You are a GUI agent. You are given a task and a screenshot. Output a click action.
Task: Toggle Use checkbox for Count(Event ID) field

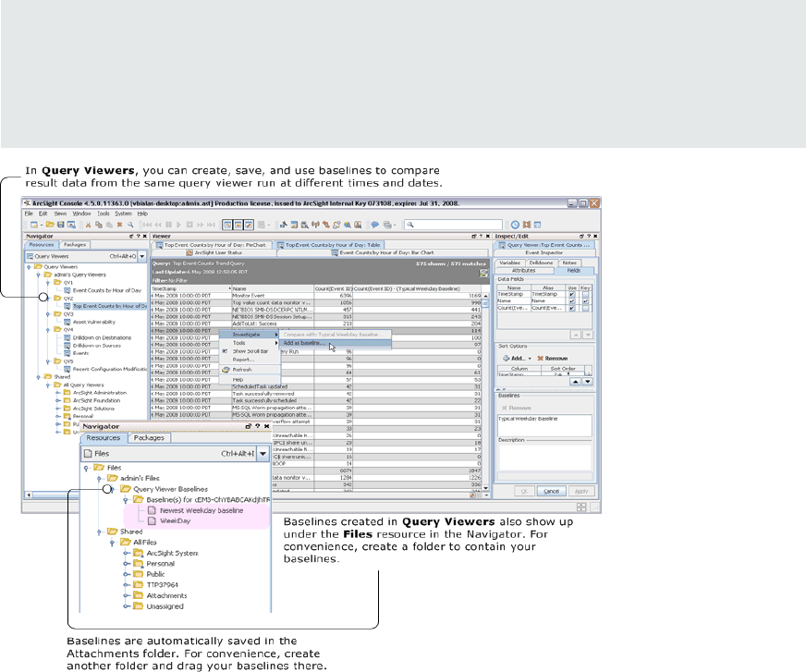coord(571,308)
